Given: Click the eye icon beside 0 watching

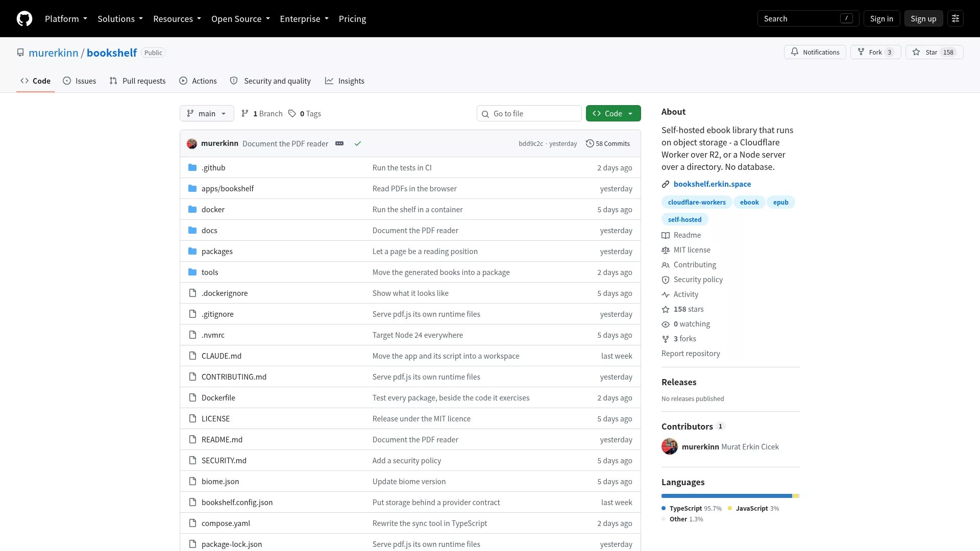Looking at the screenshot, I should pos(666,324).
